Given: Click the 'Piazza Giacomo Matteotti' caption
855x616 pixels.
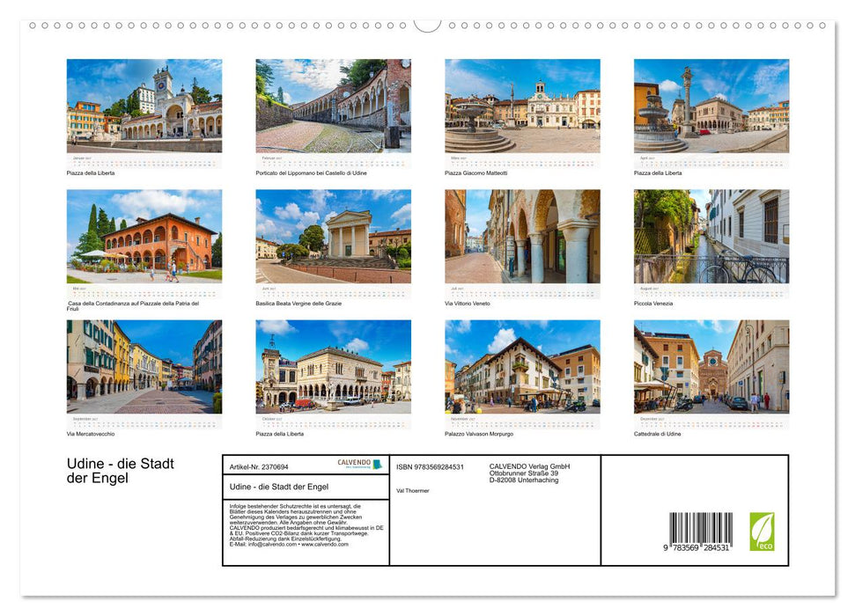Looking at the screenshot, I should coord(476,172).
